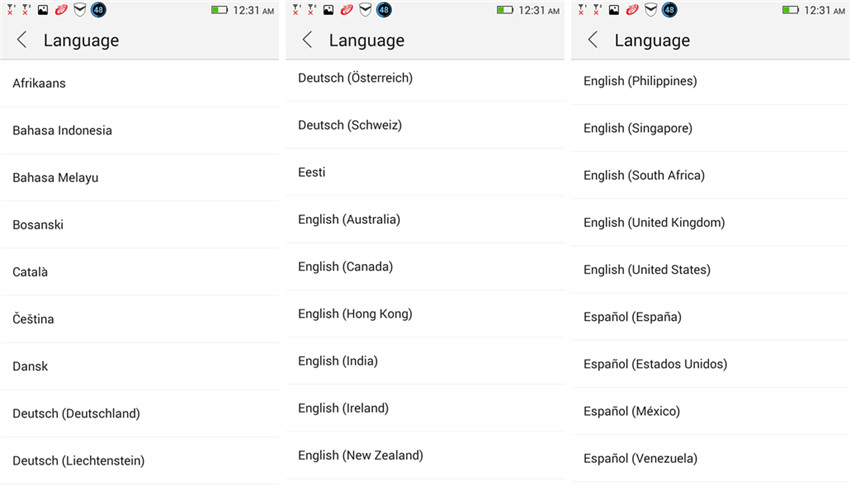Select Afrikaans language
Viewport: 850px width, 495px height.
coord(39,83)
